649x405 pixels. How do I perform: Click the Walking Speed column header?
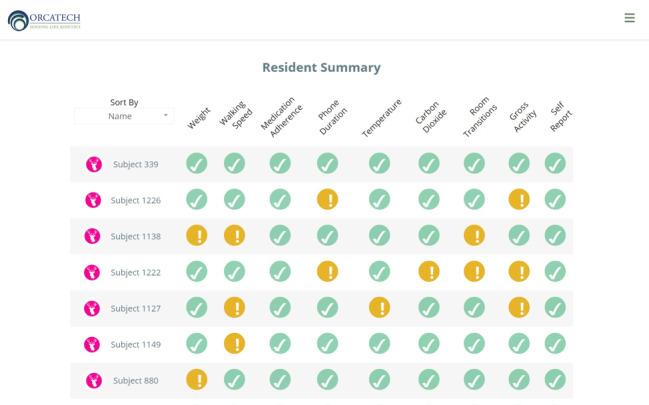point(236,115)
